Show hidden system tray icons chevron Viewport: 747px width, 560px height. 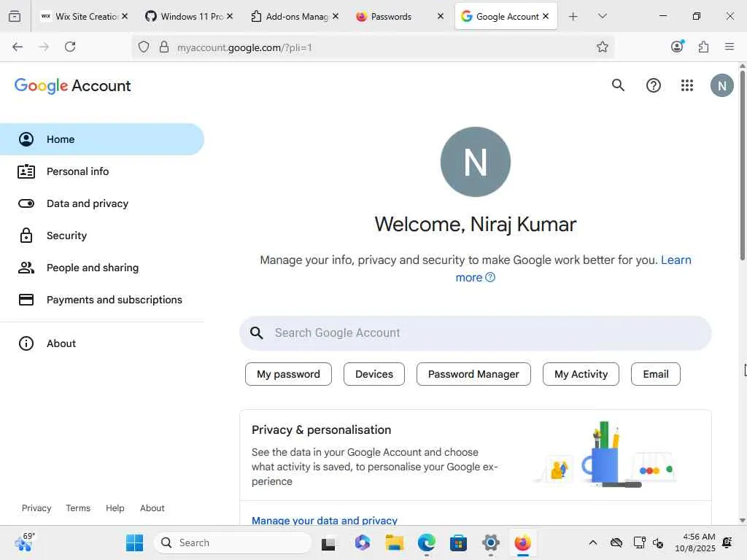[x=592, y=542]
